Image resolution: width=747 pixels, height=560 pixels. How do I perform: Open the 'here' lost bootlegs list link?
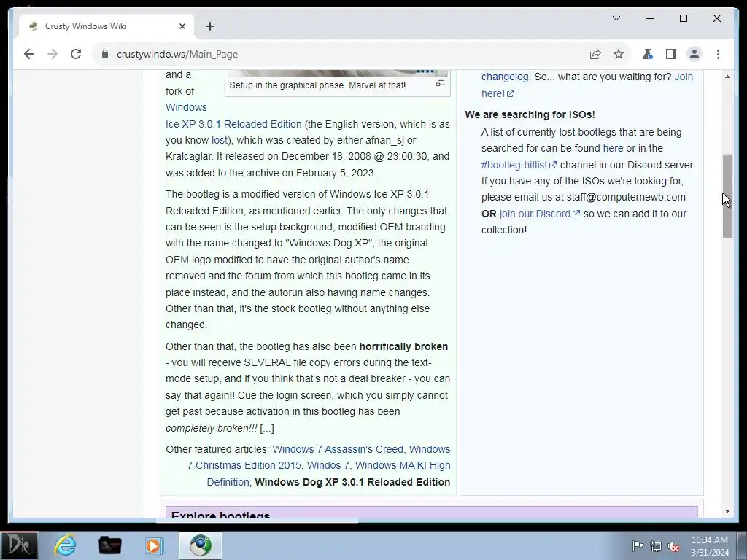(x=613, y=148)
